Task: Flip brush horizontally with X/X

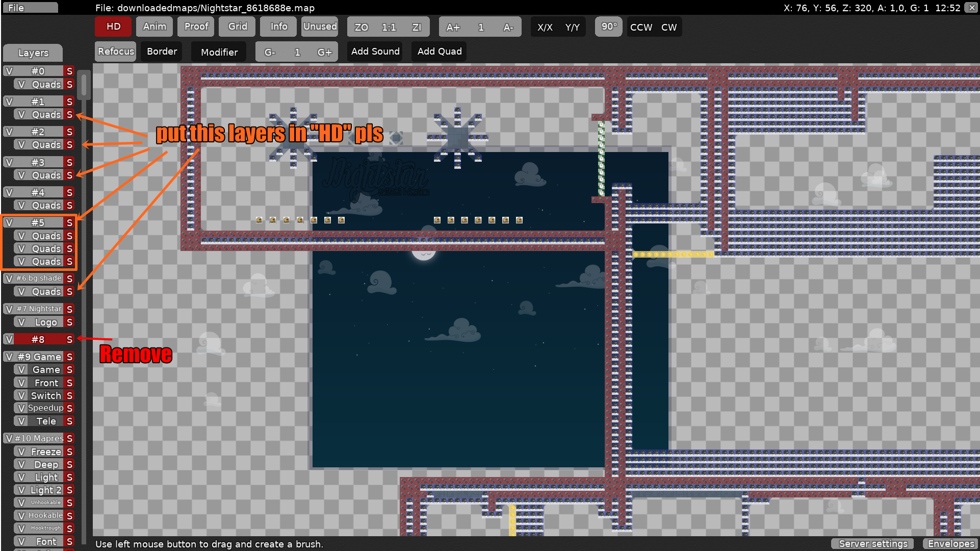Action: coord(545,27)
